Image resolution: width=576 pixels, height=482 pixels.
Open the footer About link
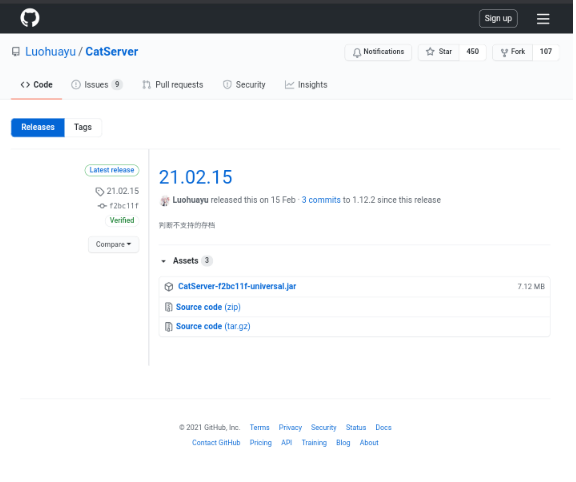coord(369,443)
